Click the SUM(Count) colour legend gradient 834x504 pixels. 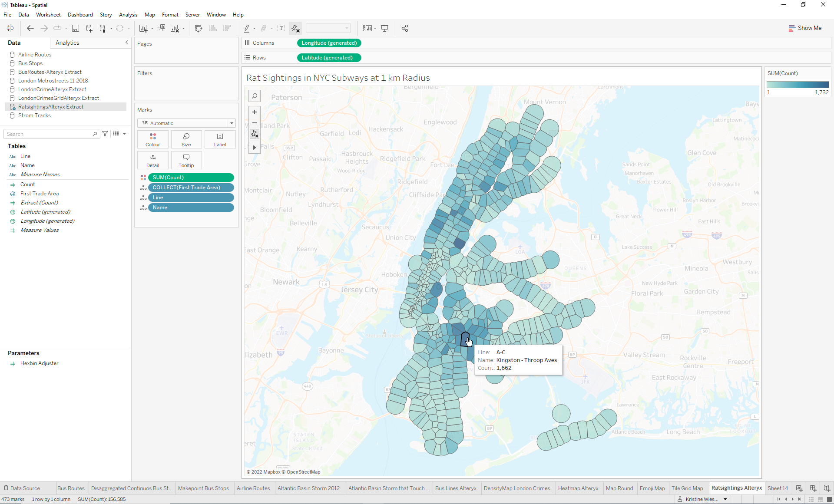click(798, 85)
